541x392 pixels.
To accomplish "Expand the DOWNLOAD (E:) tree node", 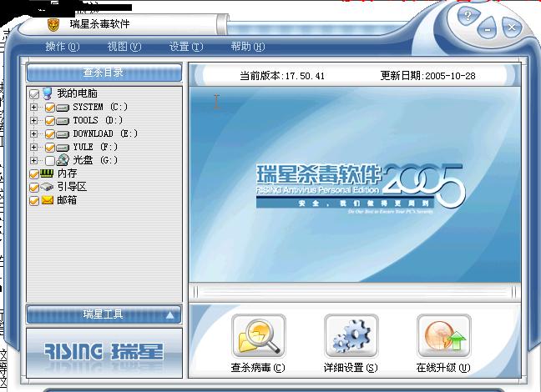I will pyautogui.click(x=33, y=133).
